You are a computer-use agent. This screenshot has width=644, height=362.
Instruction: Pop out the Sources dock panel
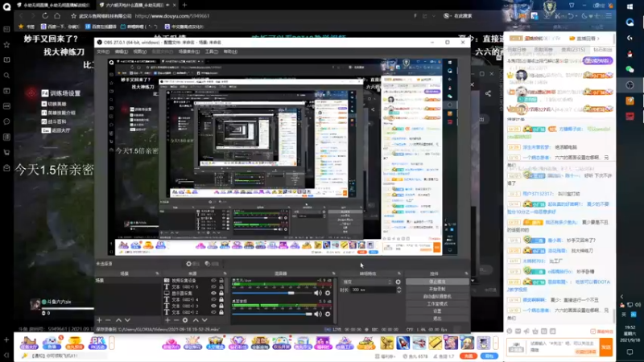[x=225, y=274]
